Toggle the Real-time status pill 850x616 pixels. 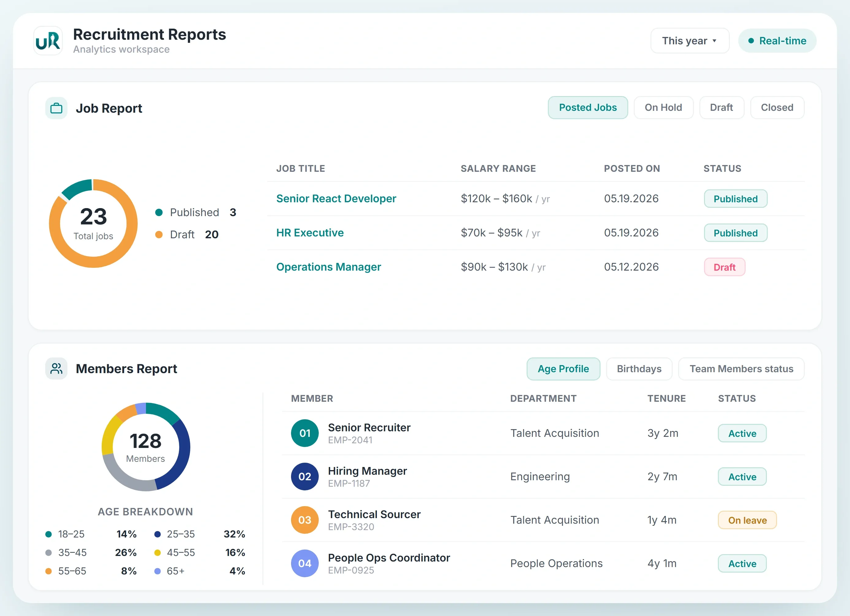point(777,41)
